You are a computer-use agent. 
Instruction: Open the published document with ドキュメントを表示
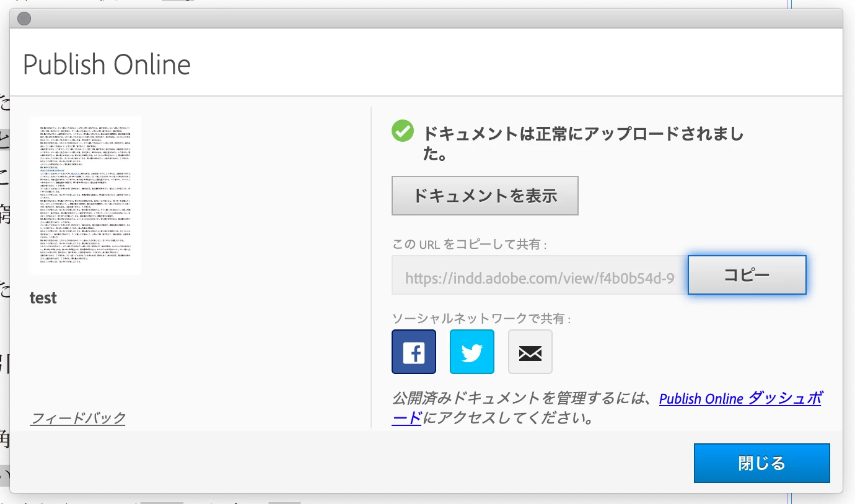[x=485, y=196]
